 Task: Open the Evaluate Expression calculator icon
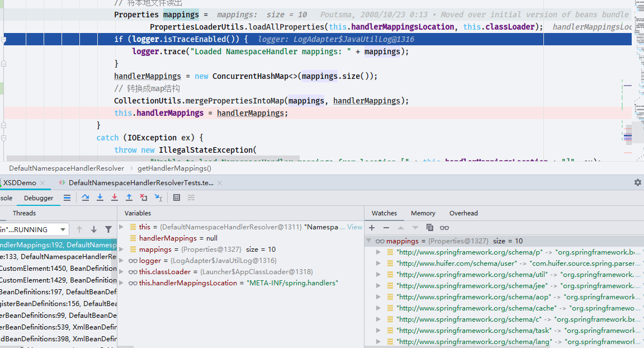(x=177, y=197)
